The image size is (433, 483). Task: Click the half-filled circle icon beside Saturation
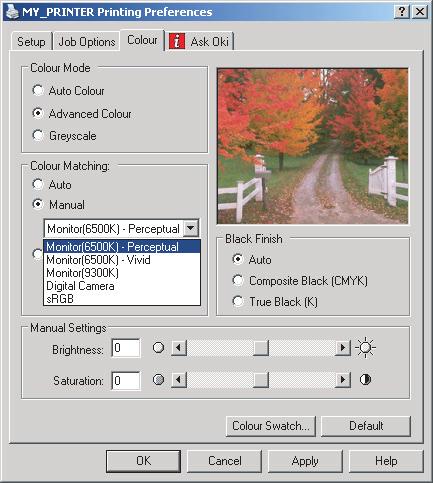pyautogui.click(x=365, y=380)
